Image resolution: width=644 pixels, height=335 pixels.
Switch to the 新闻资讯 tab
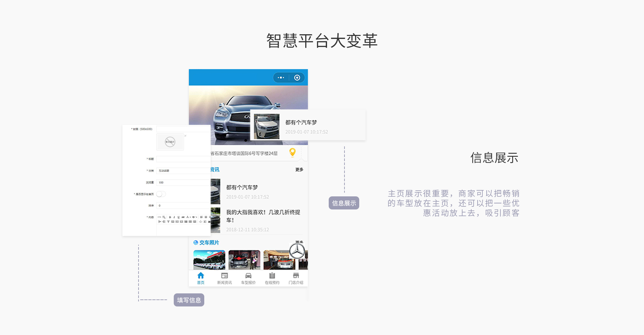[224, 278]
